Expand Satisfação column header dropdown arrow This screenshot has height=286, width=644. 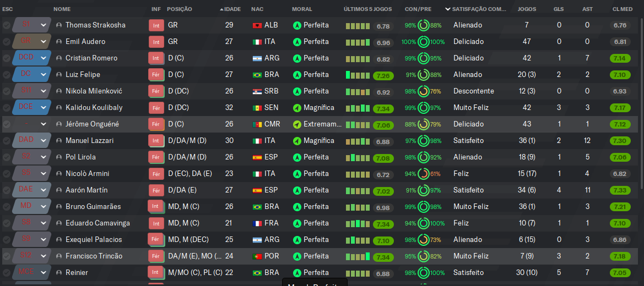click(448, 9)
